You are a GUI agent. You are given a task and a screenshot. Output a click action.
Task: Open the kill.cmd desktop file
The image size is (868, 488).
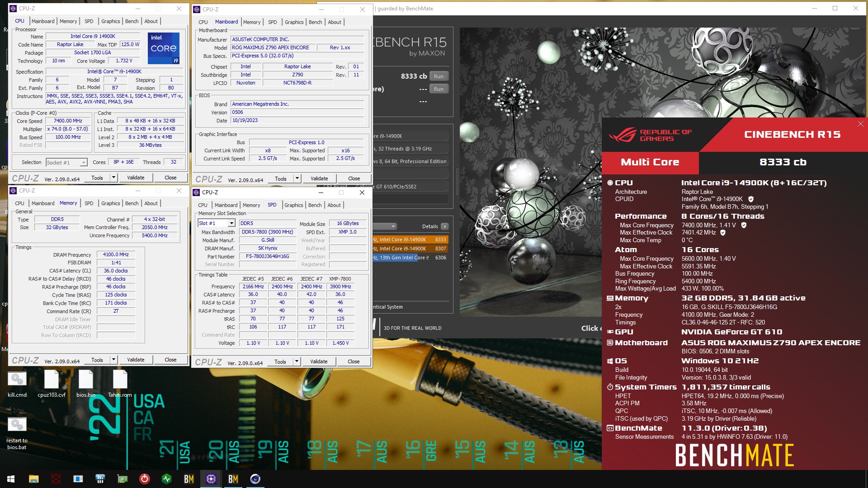17,385
